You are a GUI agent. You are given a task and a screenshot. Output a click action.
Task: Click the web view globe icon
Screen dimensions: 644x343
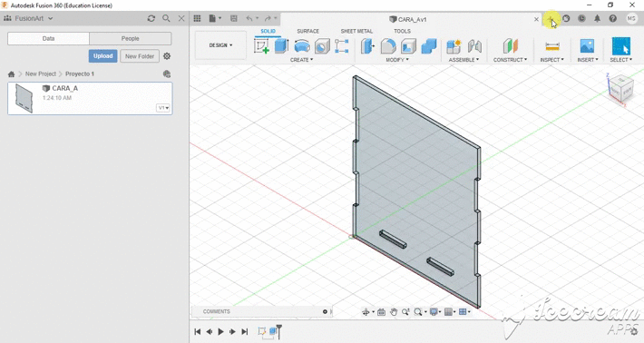point(166,73)
